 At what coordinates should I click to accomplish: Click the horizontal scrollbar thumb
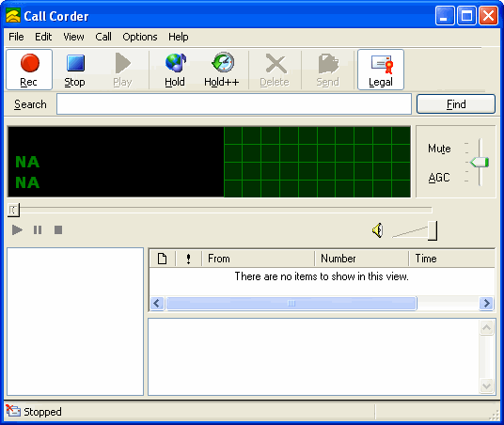291,303
